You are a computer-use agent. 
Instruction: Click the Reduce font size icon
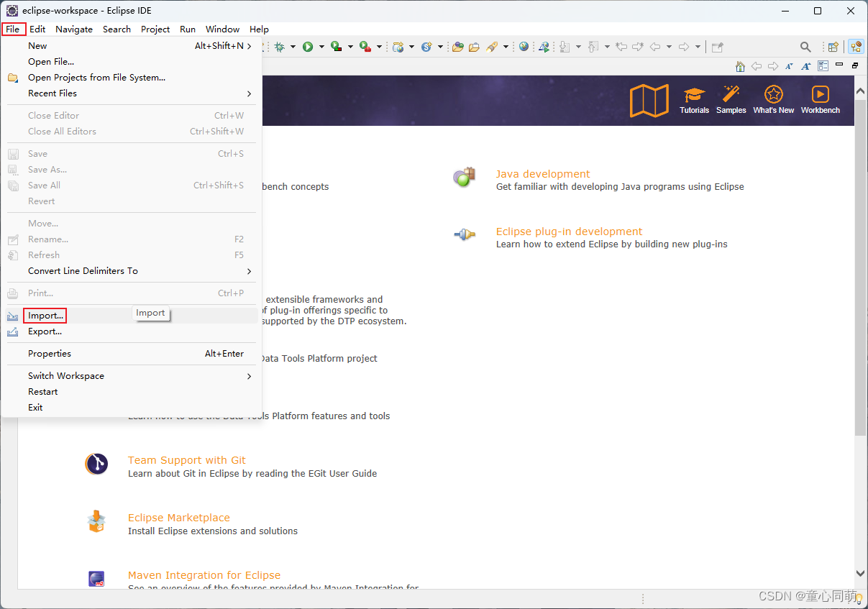click(789, 66)
